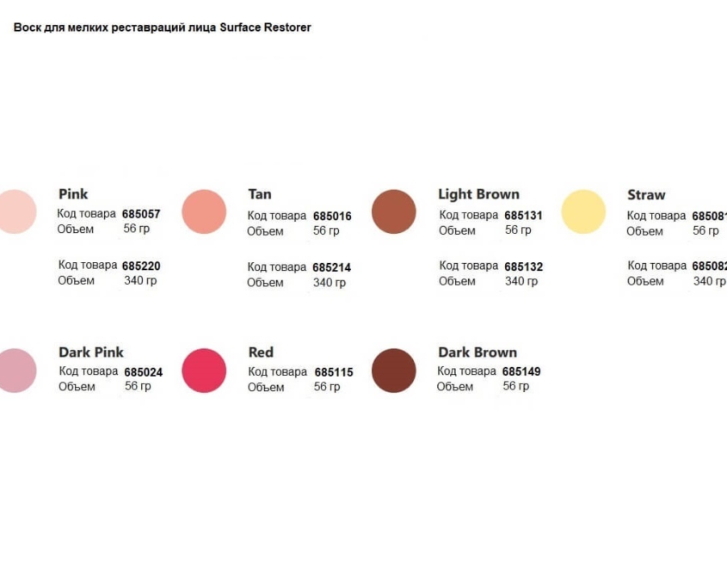
Task: Choose the Light Brown color circle
Action: 394,211
